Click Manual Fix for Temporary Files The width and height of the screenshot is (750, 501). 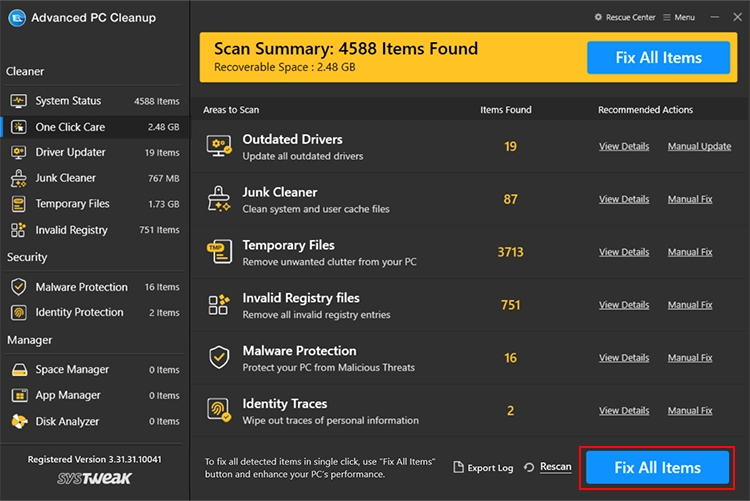(690, 252)
